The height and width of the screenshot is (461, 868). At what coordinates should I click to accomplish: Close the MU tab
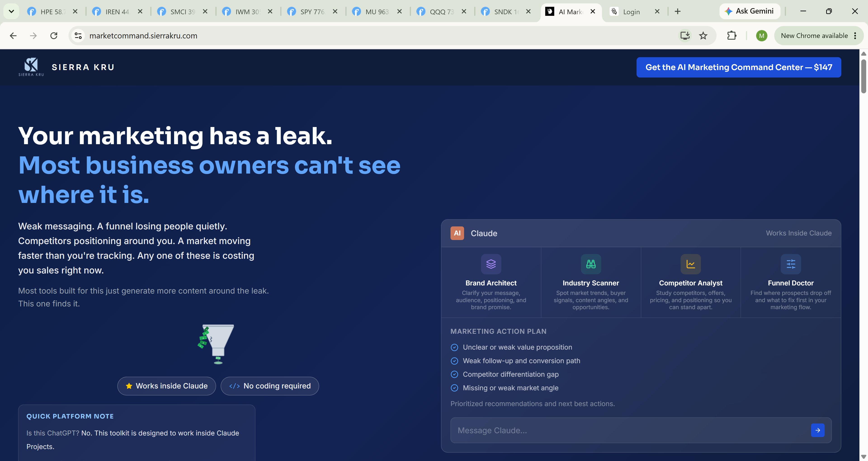[399, 12]
